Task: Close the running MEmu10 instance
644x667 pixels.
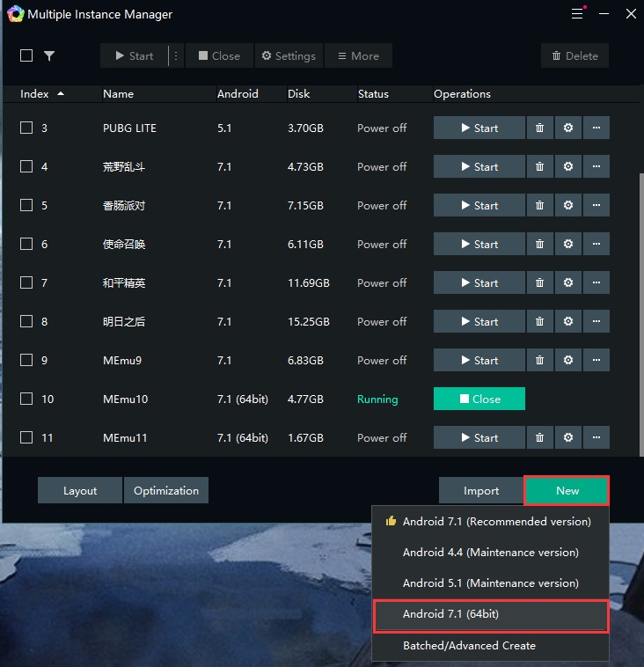Action: coord(479,399)
